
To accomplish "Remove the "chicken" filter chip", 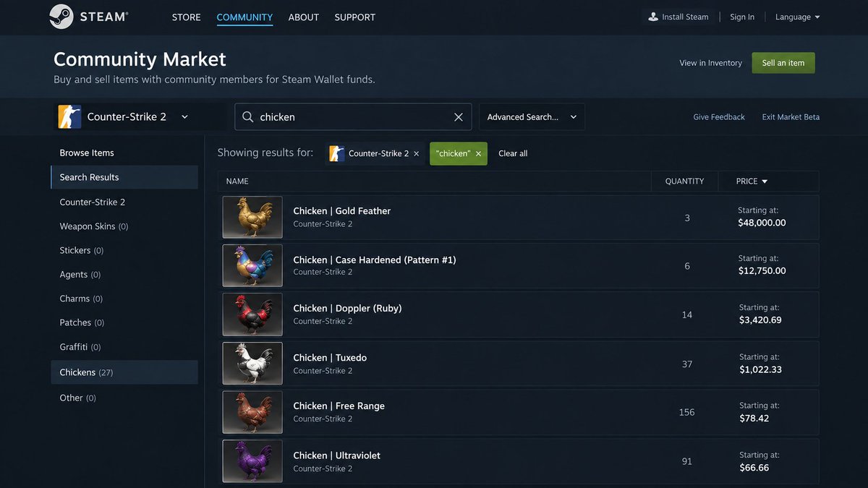I will point(478,154).
